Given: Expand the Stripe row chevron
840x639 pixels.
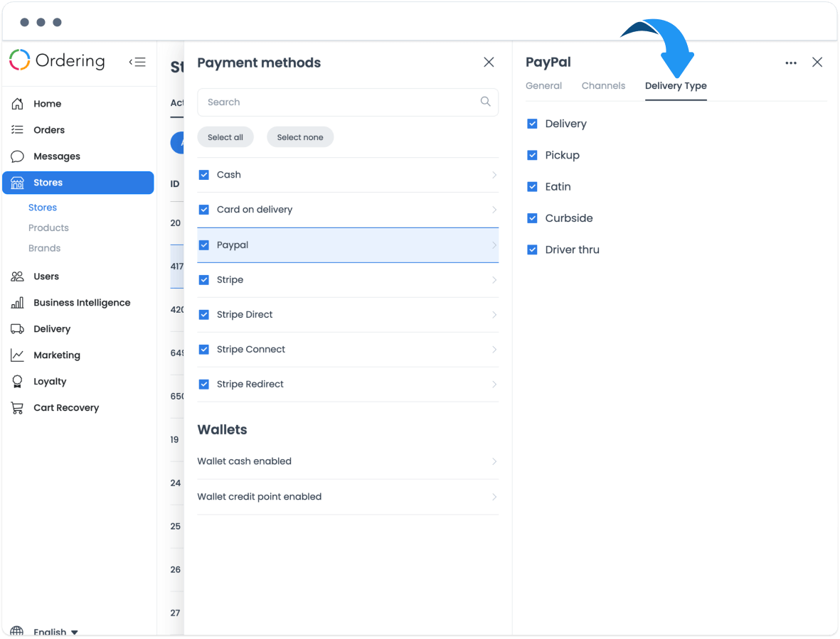Looking at the screenshot, I should 494,280.
